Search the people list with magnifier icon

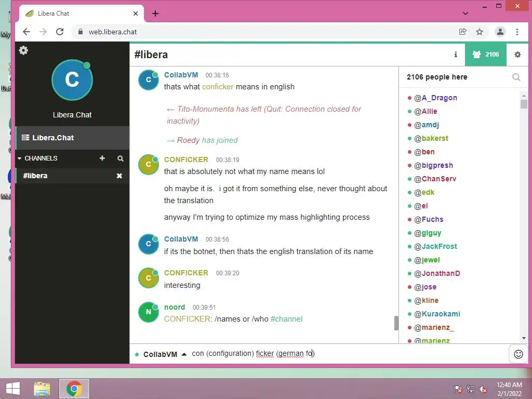click(516, 77)
